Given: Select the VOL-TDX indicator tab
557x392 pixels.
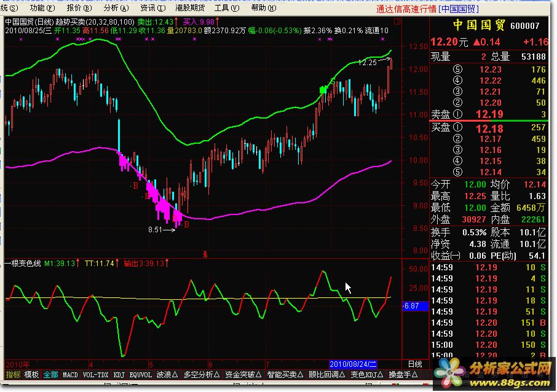Looking at the screenshot, I should point(95,375).
